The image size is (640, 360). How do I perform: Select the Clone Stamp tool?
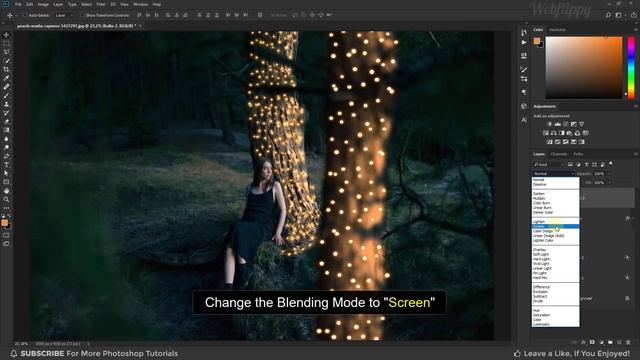pyautogui.click(x=6, y=104)
